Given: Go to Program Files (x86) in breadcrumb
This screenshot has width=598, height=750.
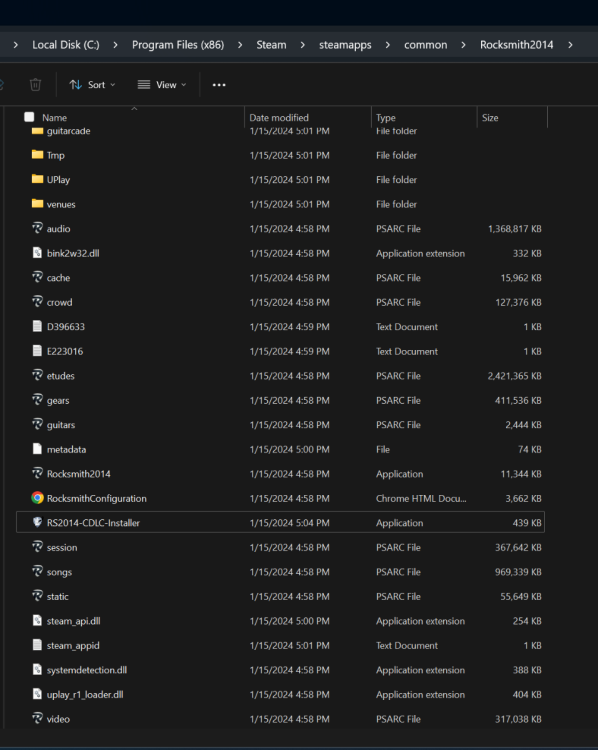Looking at the screenshot, I should (x=178, y=45).
